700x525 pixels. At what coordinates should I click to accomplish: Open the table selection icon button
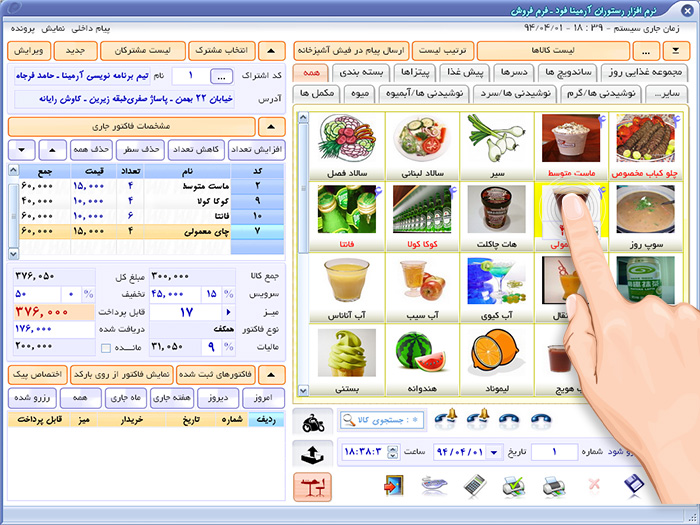point(312,487)
